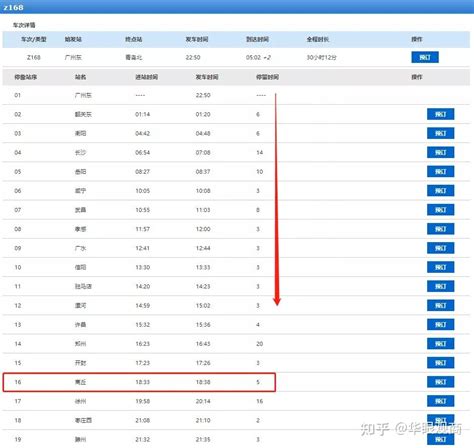Click departure time 08:37

tap(203, 172)
